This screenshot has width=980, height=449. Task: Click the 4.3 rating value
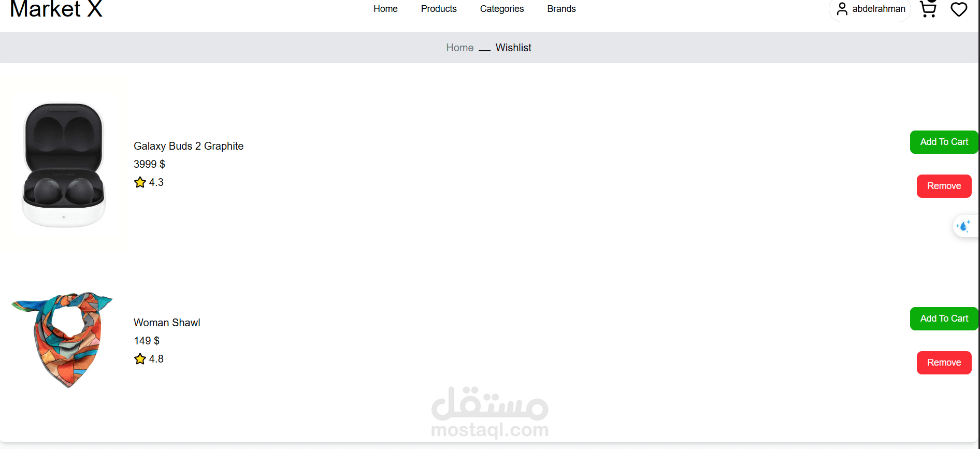coord(156,182)
